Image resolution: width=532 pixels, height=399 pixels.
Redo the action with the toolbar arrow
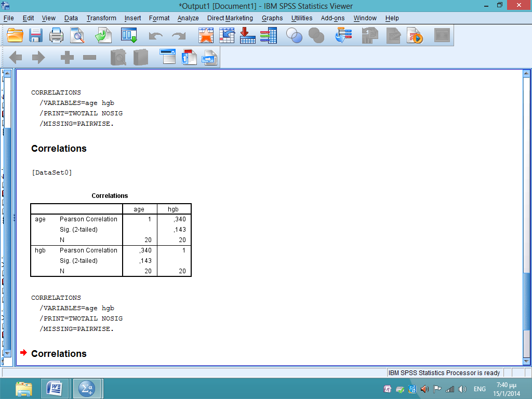tap(179, 35)
